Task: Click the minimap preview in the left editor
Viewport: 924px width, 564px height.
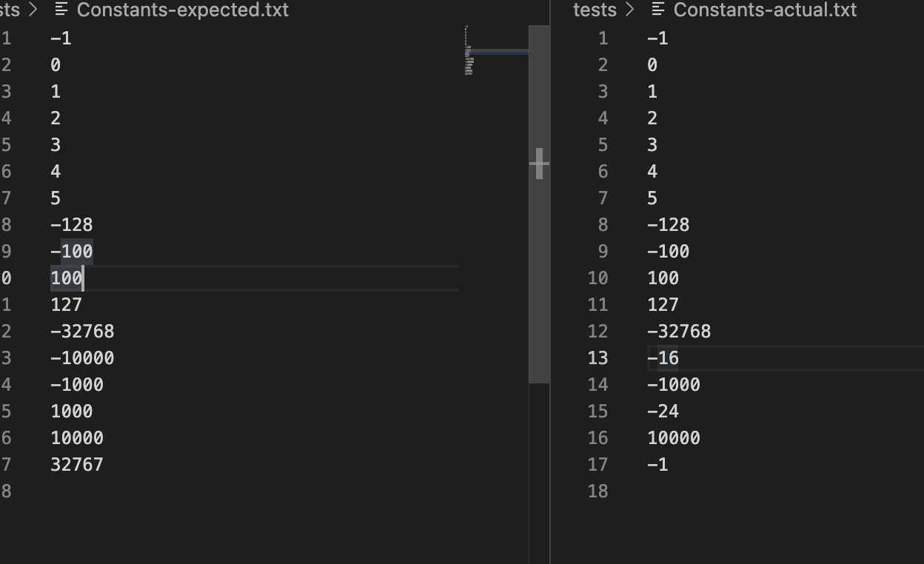Action: (469, 52)
